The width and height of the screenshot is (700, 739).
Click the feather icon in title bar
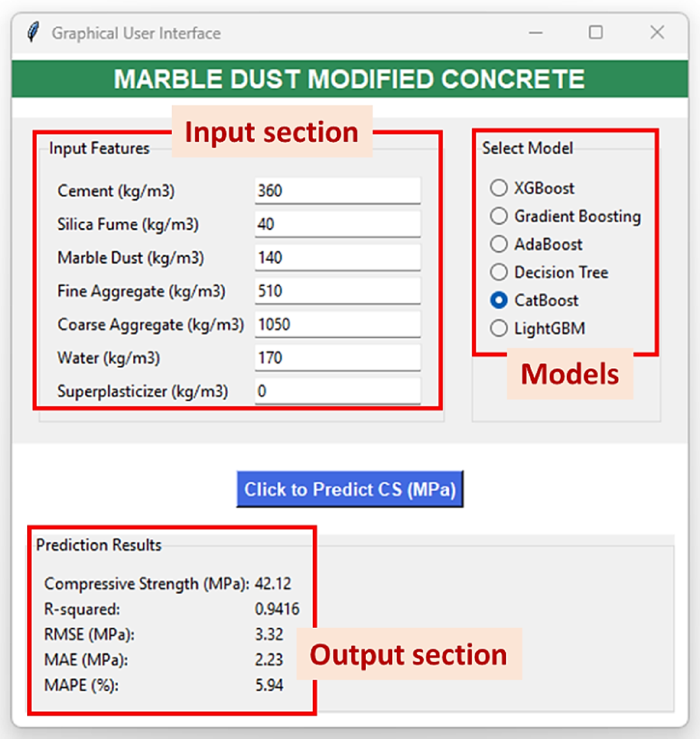pos(32,32)
